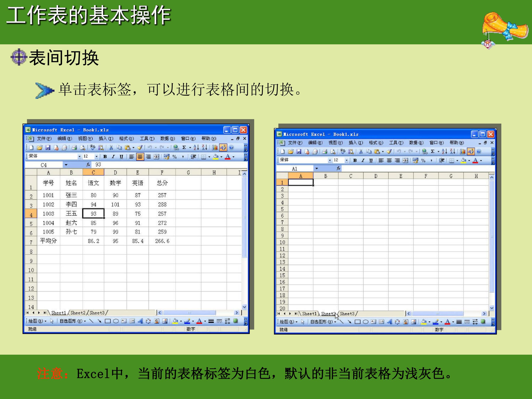
Task: Open font size dropdown in right Excel window
Action: pyautogui.click(x=347, y=160)
